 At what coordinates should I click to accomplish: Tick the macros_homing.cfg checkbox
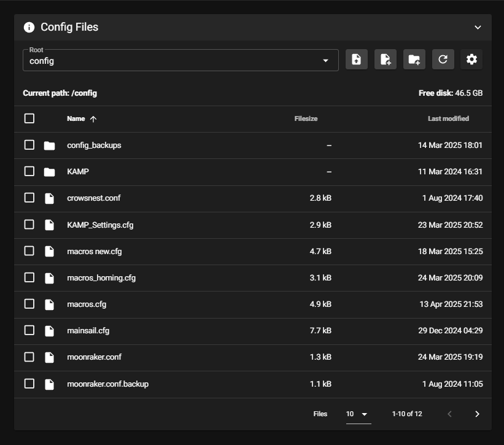[x=29, y=277]
